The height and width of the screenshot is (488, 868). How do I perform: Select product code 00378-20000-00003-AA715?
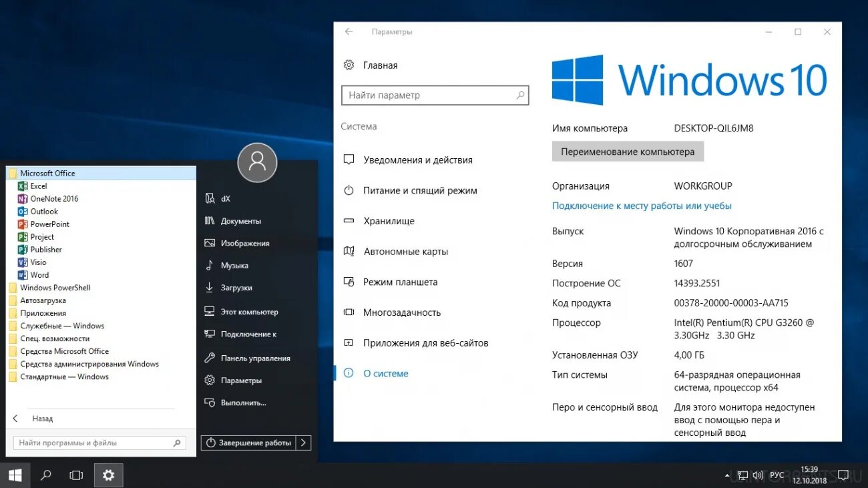[731, 303]
